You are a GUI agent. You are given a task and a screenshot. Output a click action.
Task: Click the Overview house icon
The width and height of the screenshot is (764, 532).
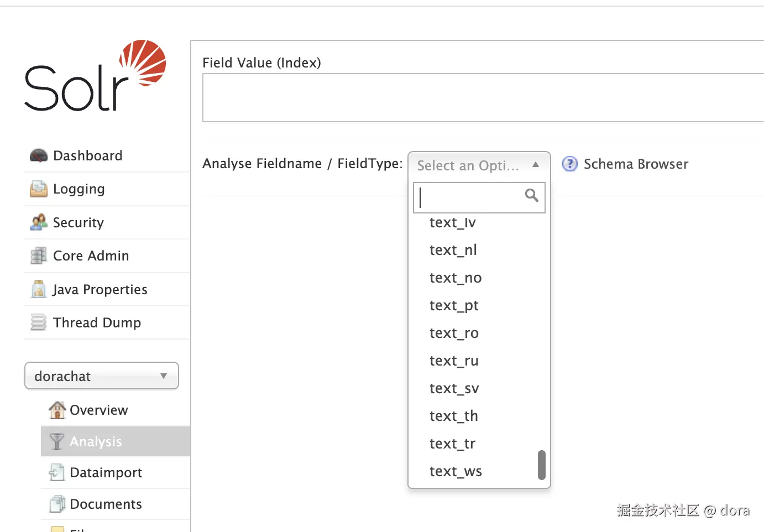pos(57,410)
